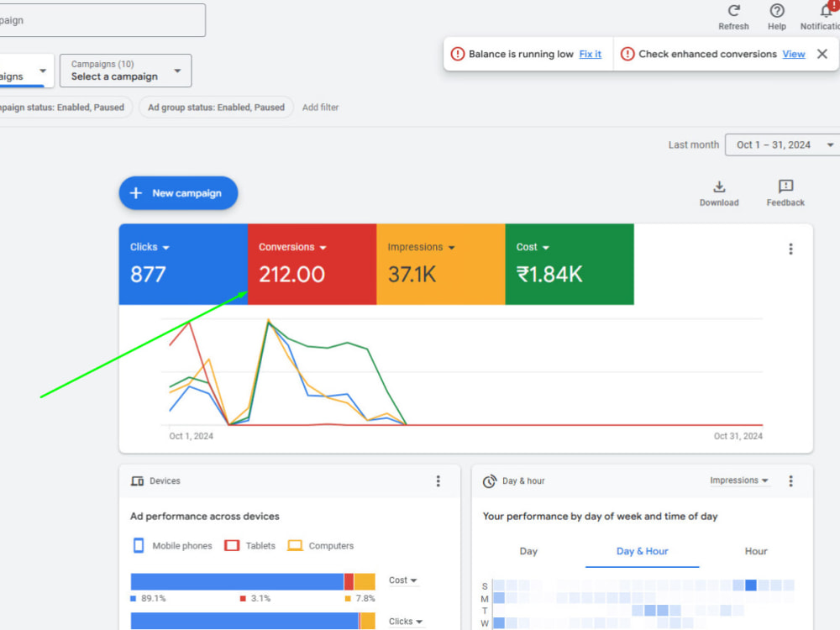The width and height of the screenshot is (840, 630).
Task: Click the View link for enhanced conversions
Action: pos(794,54)
